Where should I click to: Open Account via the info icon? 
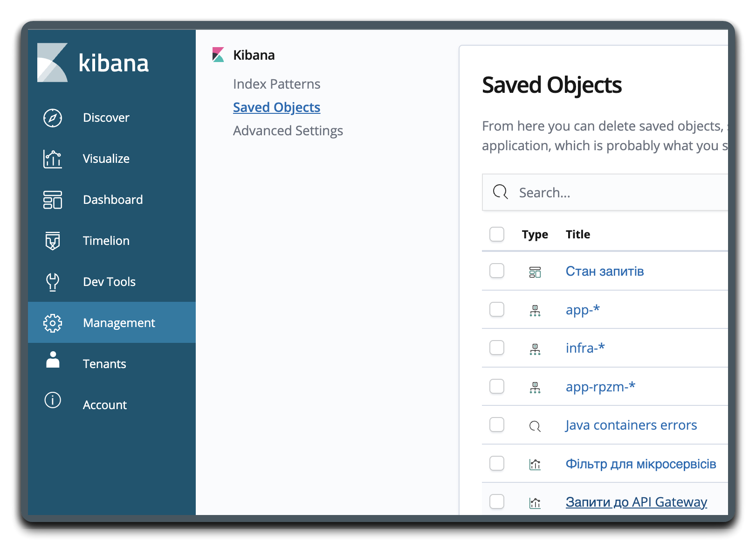(x=53, y=400)
